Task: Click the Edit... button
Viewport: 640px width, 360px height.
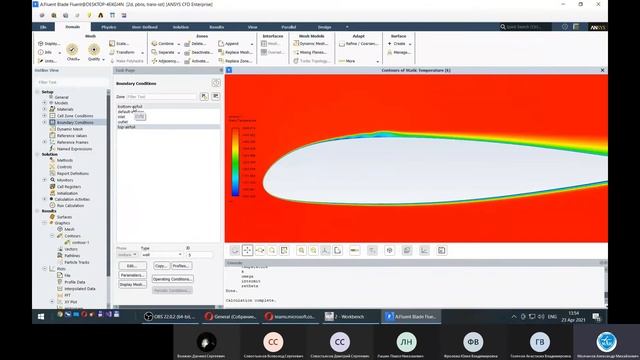Action: click(x=132, y=266)
